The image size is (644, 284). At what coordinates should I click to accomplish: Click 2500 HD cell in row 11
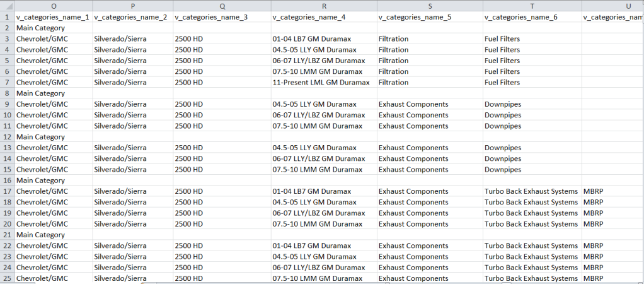coord(222,126)
